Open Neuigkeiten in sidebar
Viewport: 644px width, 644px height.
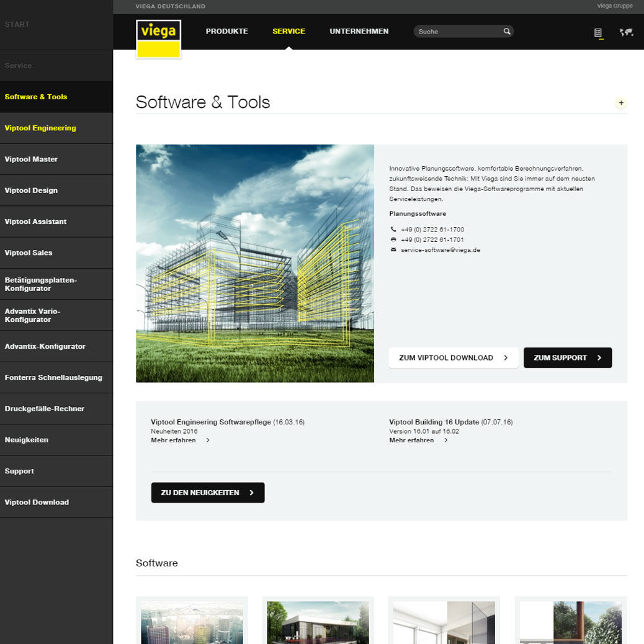click(56, 441)
